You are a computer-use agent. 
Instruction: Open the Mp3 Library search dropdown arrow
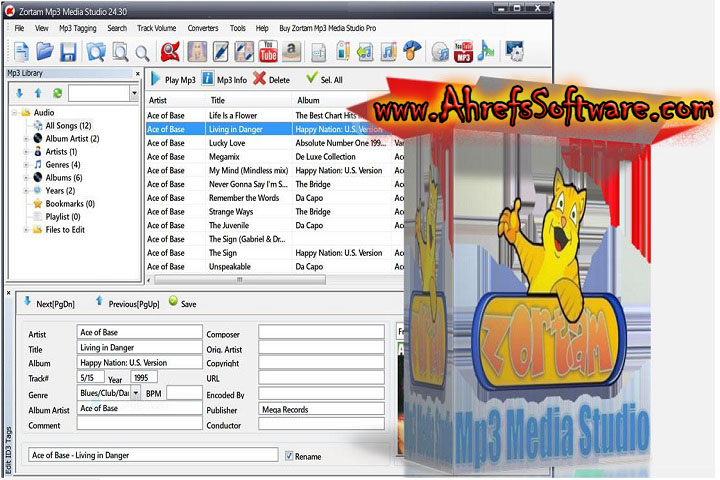coord(134,93)
